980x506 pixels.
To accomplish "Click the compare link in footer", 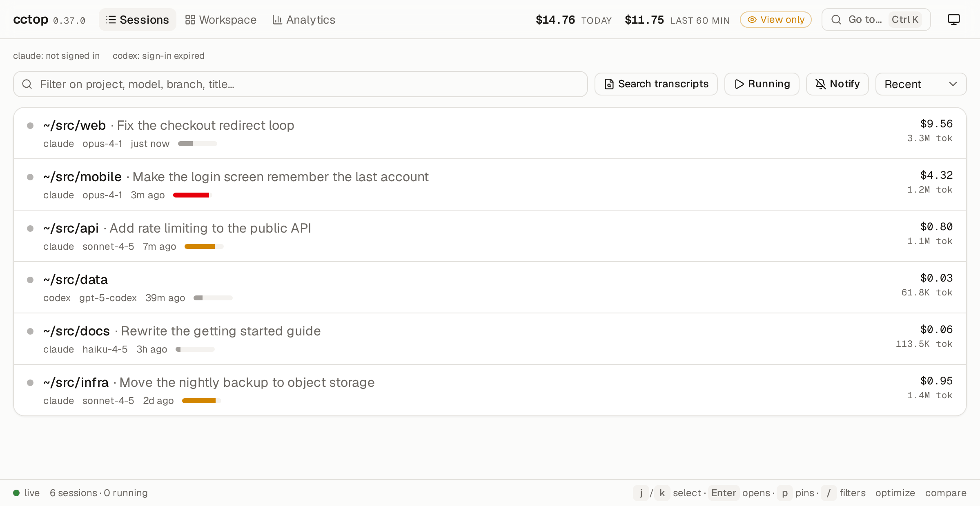I will tap(946, 493).
